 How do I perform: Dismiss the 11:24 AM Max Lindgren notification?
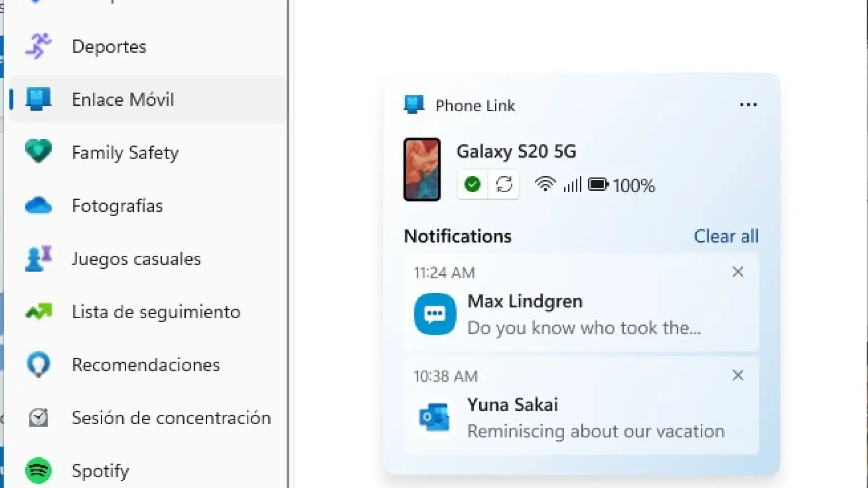[x=738, y=272]
